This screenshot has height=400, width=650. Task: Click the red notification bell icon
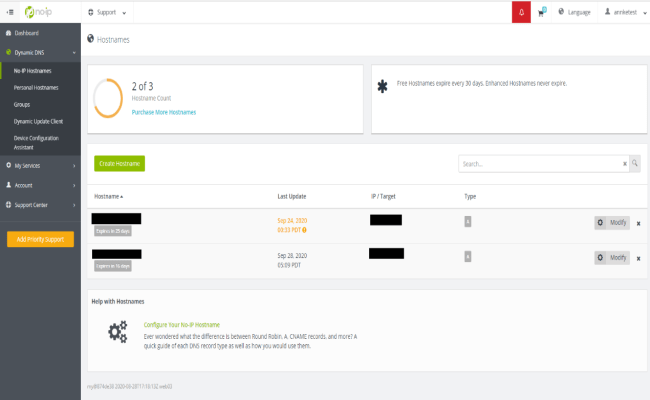click(521, 12)
